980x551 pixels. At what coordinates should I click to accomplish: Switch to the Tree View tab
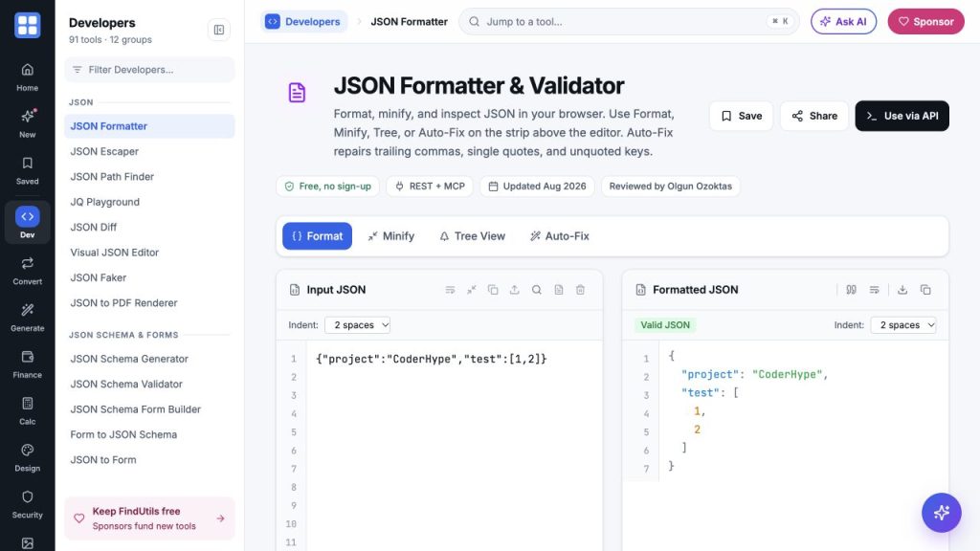pyautogui.click(x=472, y=236)
